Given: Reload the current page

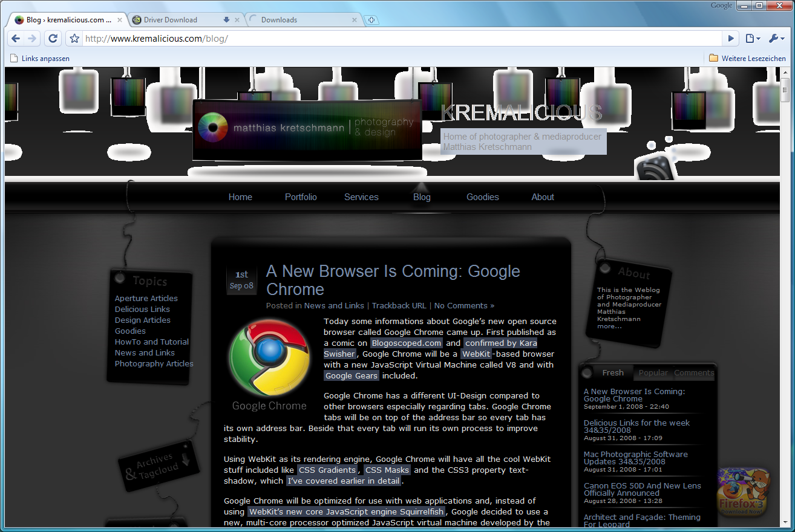Looking at the screenshot, I should click(53, 38).
